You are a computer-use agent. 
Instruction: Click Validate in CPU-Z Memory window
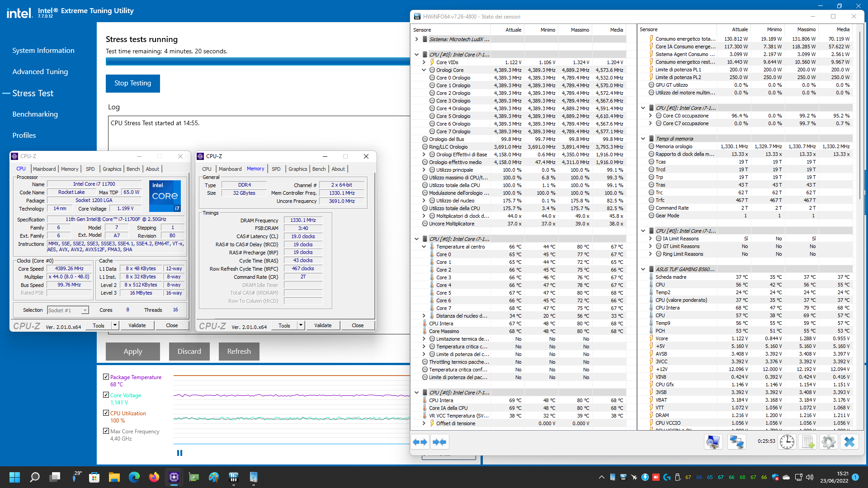click(323, 325)
